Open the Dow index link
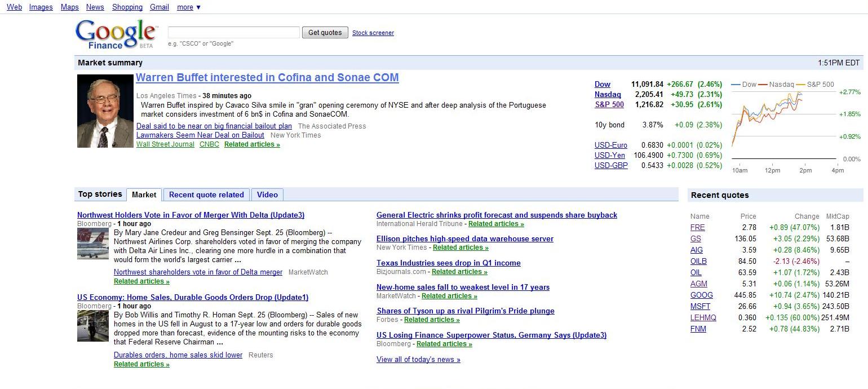Image resolution: width=868 pixels, height=389 pixels. tap(603, 85)
